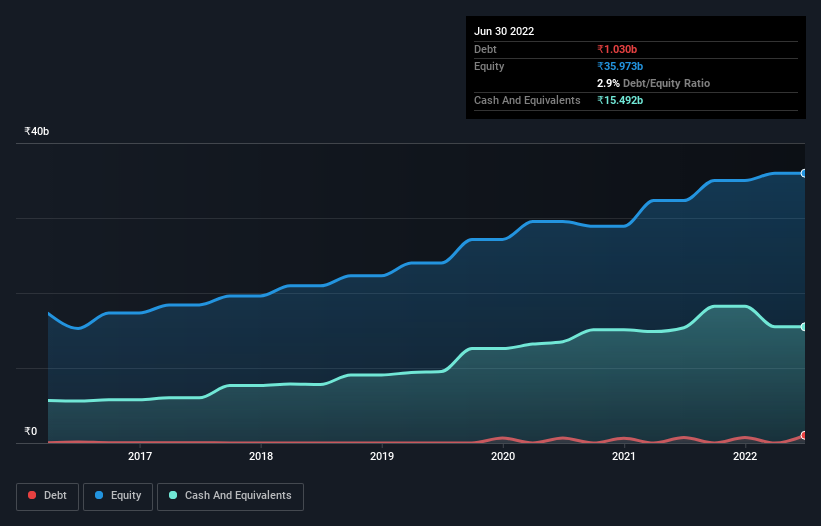Select the 2022 x-axis label
Image resolution: width=821 pixels, height=526 pixels.
coord(745,456)
